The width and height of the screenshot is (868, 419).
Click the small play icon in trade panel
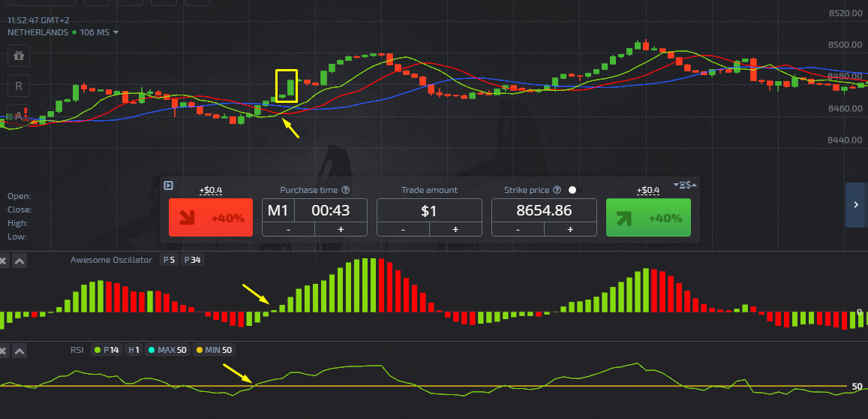pos(168,185)
